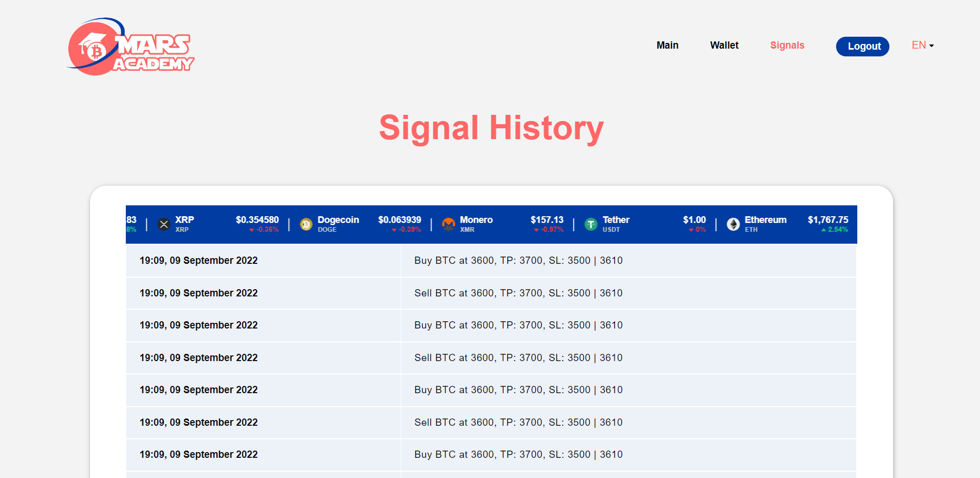Open the EN language dropdown
This screenshot has width=980, height=478.
coord(922,46)
